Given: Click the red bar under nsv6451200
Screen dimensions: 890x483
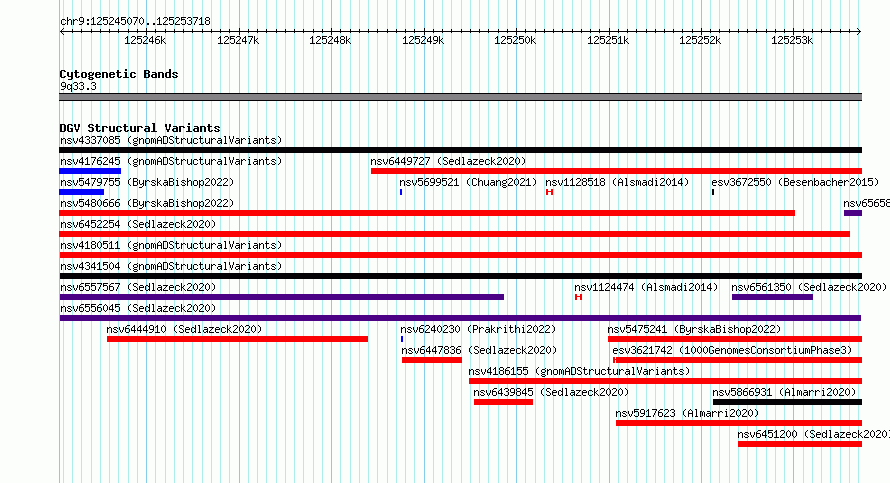Looking at the screenshot, I should click(800, 444).
